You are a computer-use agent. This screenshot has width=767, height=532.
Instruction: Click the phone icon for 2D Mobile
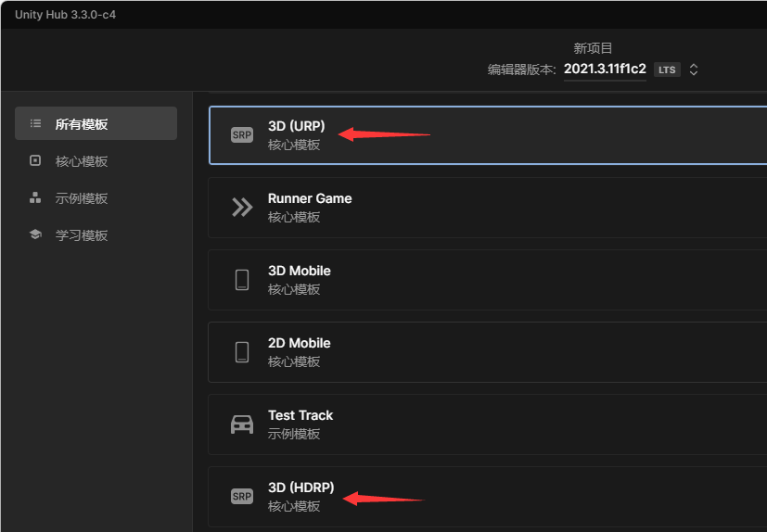click(242, 352)
